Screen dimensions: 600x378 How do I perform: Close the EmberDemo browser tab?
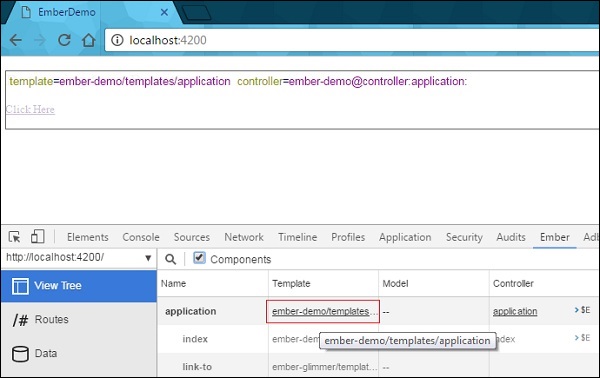[x=164, y=12]
